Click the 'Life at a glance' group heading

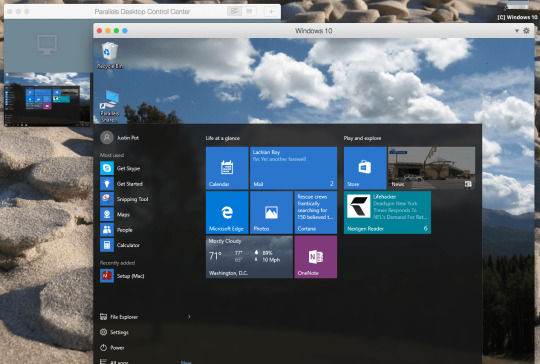click(222, 138)
